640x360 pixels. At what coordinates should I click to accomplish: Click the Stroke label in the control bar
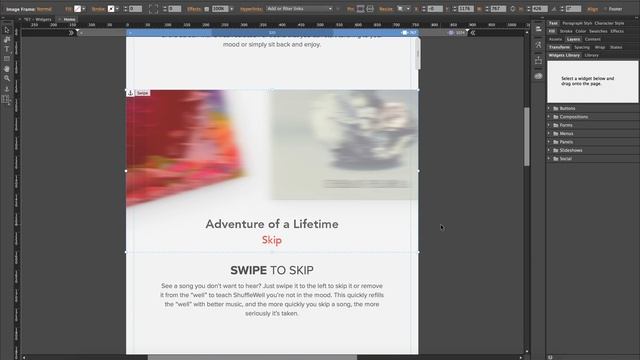point(98,9)
